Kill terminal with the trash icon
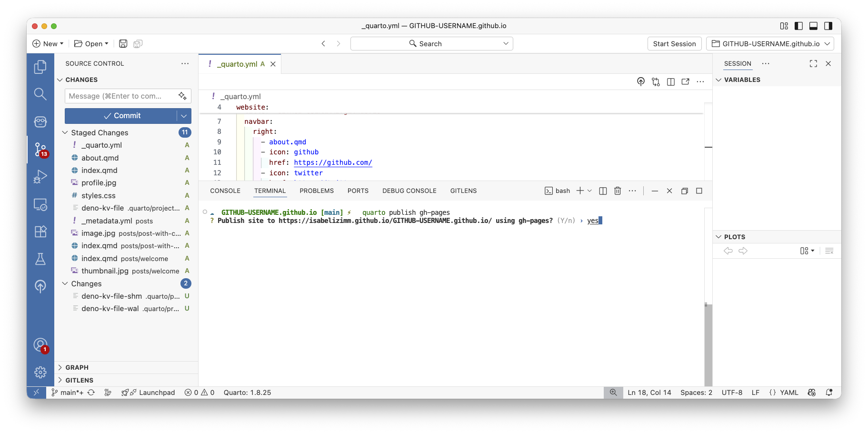This screenshot has height=434, width=868. click(618, 191)
